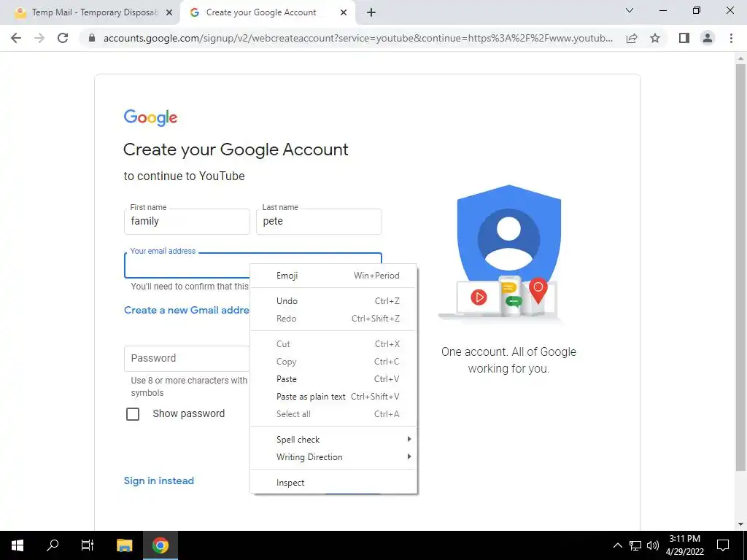Open the share this page icon

point(632,38)
